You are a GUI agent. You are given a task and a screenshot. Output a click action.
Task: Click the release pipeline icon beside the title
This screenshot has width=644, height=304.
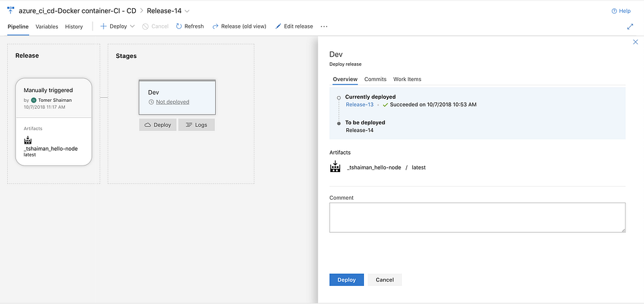(x=11, y=10)
